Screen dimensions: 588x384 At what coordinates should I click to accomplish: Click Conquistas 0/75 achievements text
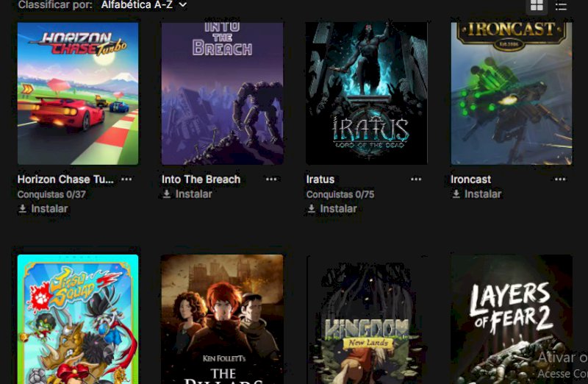340,194
